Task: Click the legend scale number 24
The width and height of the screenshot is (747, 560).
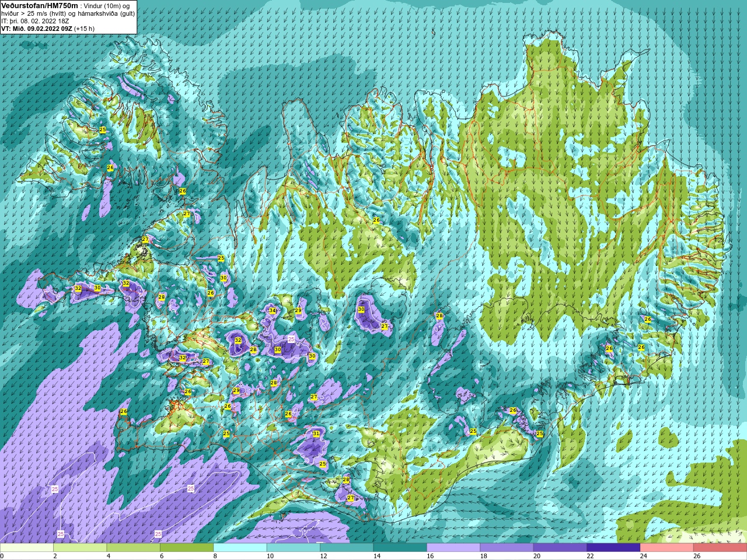Action: [x=644, y=556]
